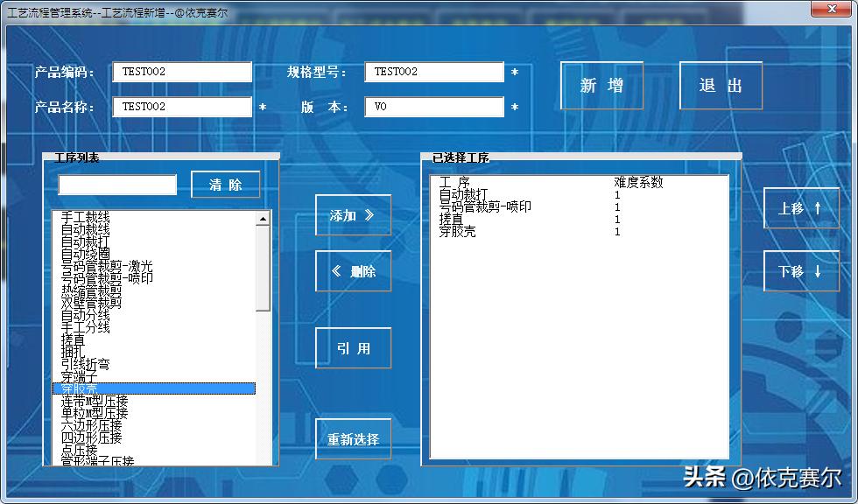This screenshot has height=504, width=858.
Task: Click 删除 to remove a selected process
Action: point(353,271)
